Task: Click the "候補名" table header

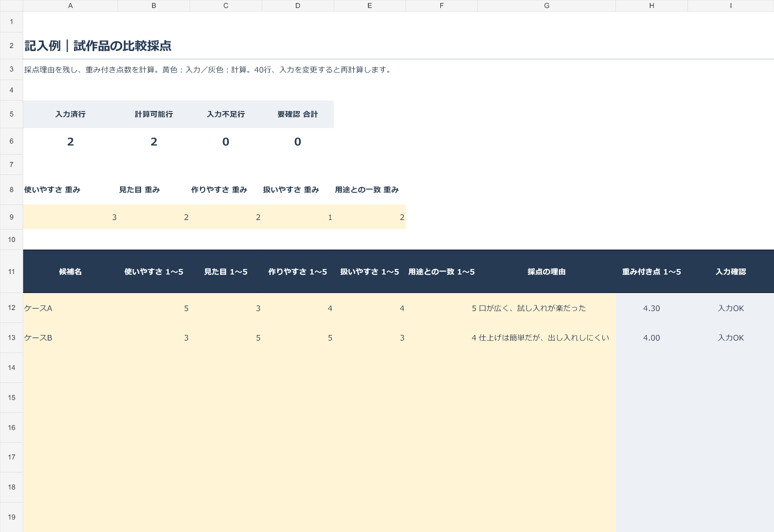Action: 71,271
